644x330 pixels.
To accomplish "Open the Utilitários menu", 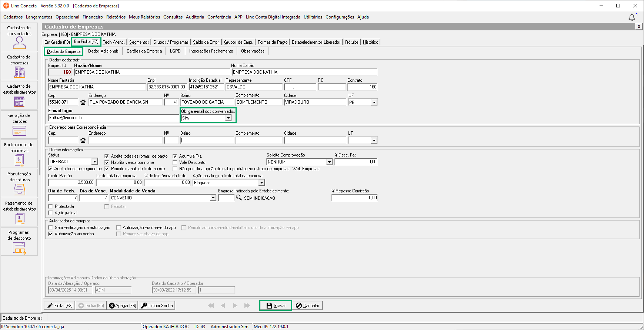I will tap(313, 17).
